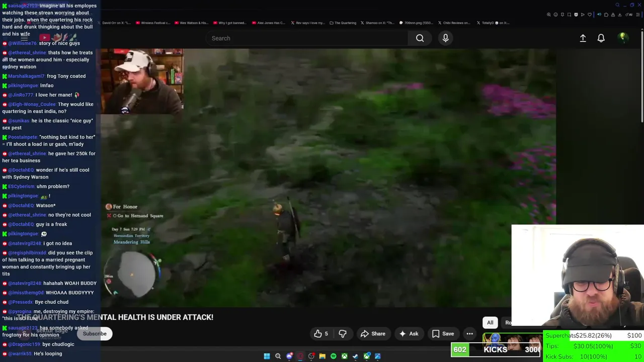Switch to the 'Wes Watson & His' tab
Image resolution: width=644 pixels, height=362 pixels.
pos(192,23)
